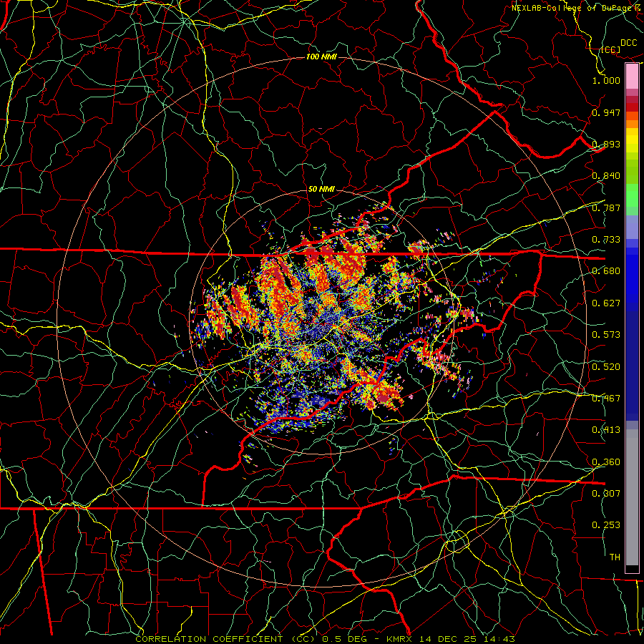The image size is (644, 644).
Task: Click the 0.947 scale value
Action: click(606, 112)
